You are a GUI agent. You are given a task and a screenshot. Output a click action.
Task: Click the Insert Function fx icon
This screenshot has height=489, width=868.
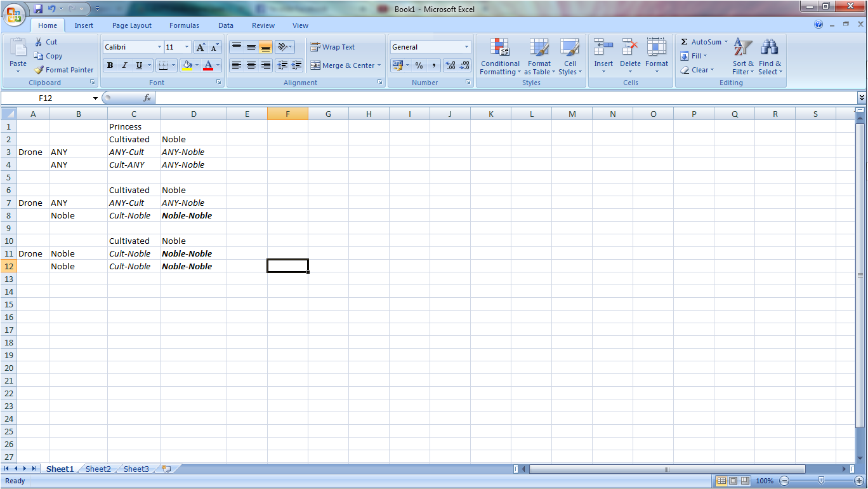147,98
